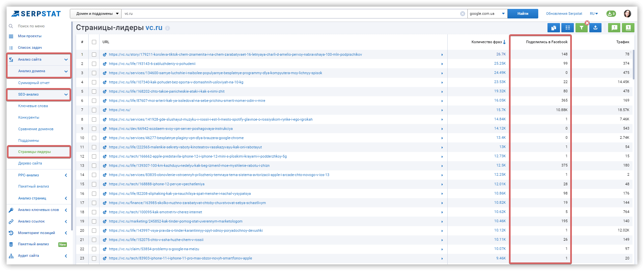
Task: Click sort arrow on Количество фраз column
Action: [x=504, y=42]
